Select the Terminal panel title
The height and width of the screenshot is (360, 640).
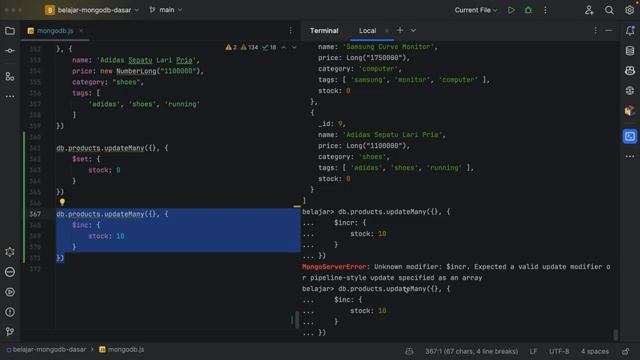[x=324, y=31]
